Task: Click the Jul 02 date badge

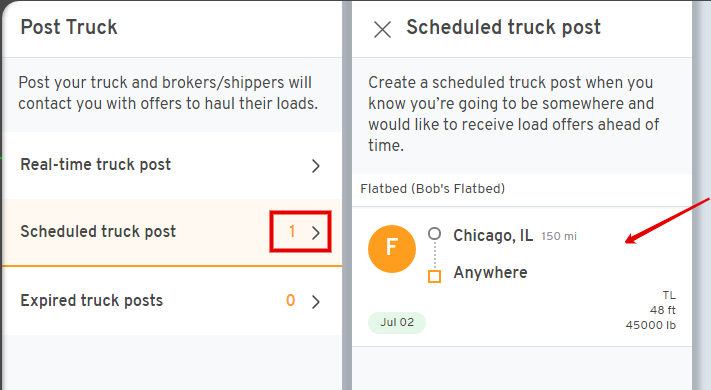Action: pos(397,322)
